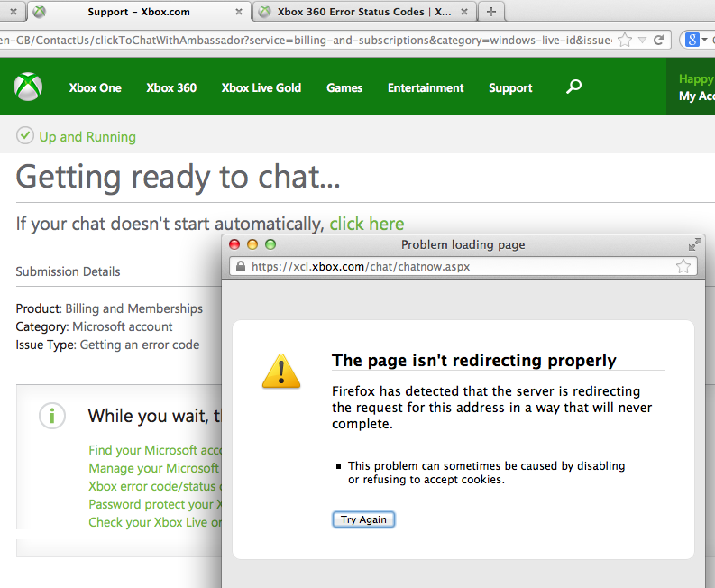This screenshot has height=588, width=715.
Task: Open the Xbox One menu
Action: 96,87
